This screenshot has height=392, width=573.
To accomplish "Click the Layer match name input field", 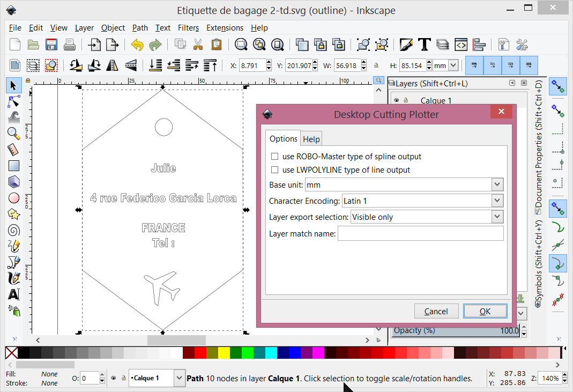I will pyautogui.click(x=421, y=233).
